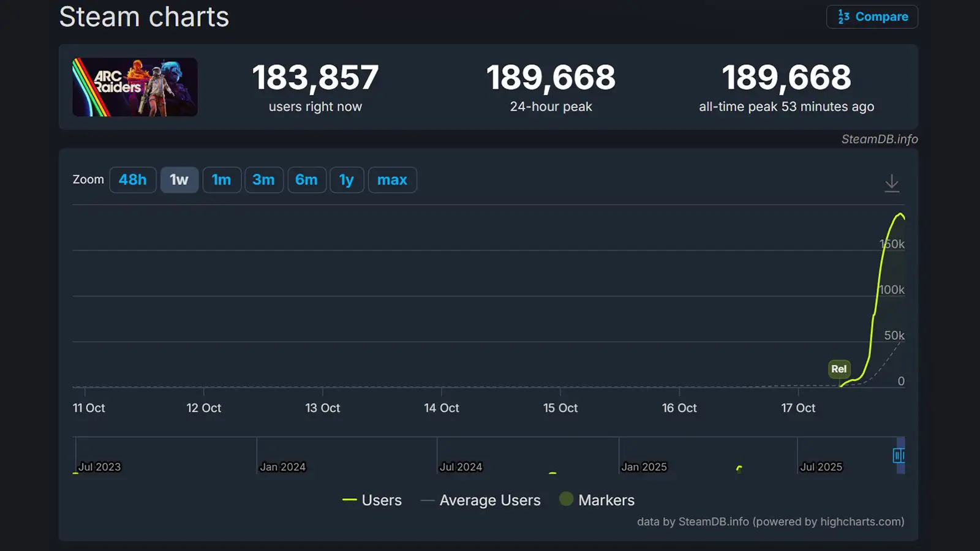Select the 48h zoom range
This screenshot has height=551, width=980.
(x=132, y=180)
